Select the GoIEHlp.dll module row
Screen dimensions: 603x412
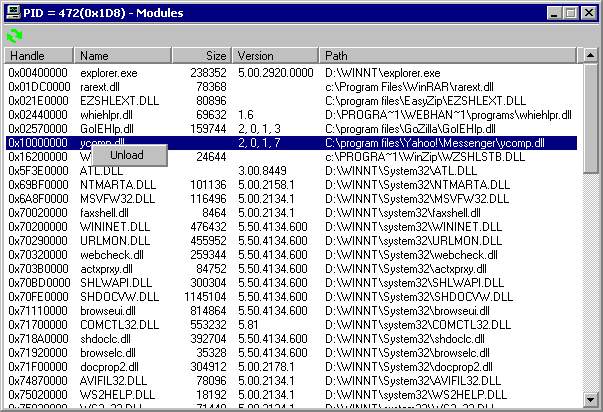(x=106, y=129)
